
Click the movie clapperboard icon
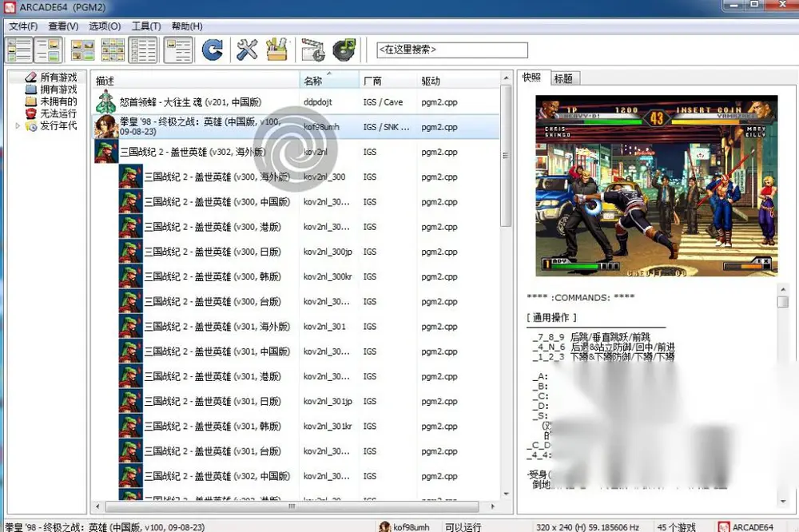point(313,50)
